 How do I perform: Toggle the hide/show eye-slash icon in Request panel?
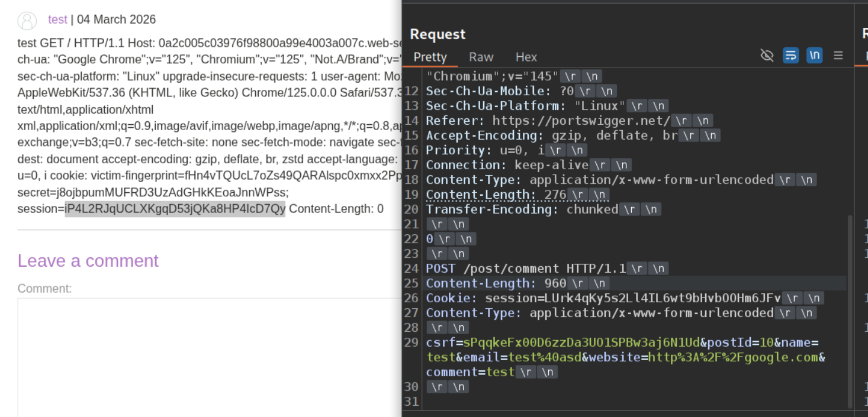pos(767,56)
